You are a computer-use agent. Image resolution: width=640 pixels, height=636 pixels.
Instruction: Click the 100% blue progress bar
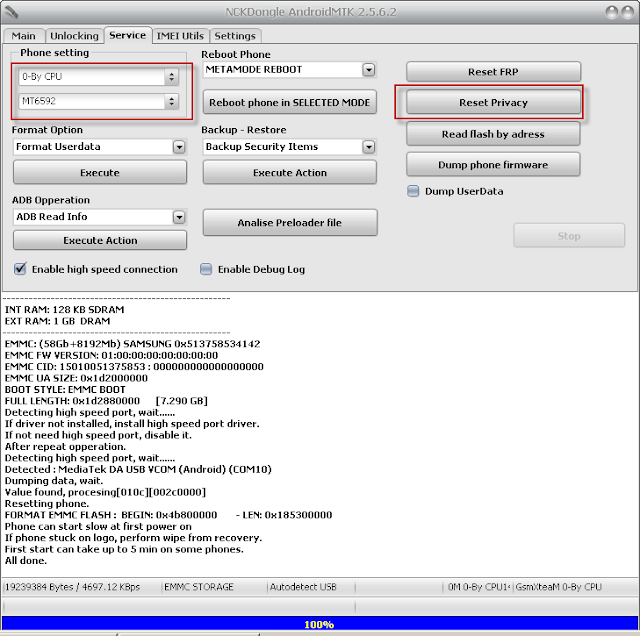point(319,624)
